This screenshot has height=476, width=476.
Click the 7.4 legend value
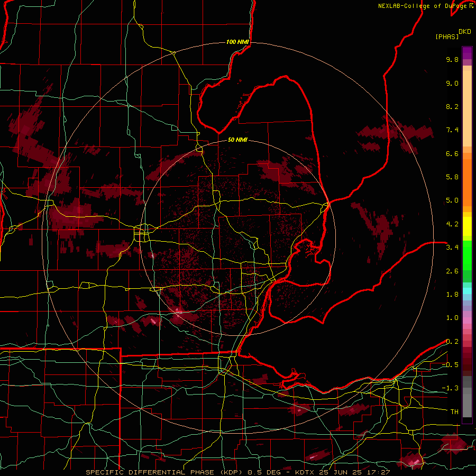pyautogui.click(x=452, y=130)
